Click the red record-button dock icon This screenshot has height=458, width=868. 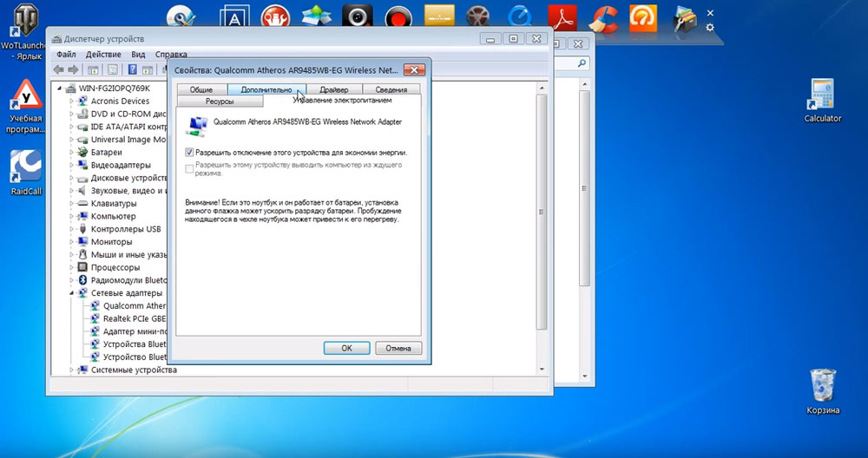point(398,17)
